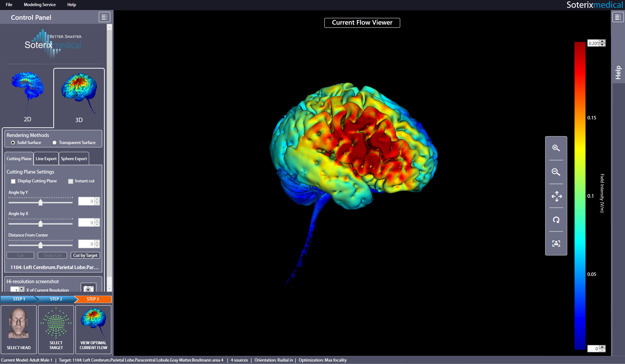Click the fit-to-view frame icon
625x364 pixels.
[556, 243]
